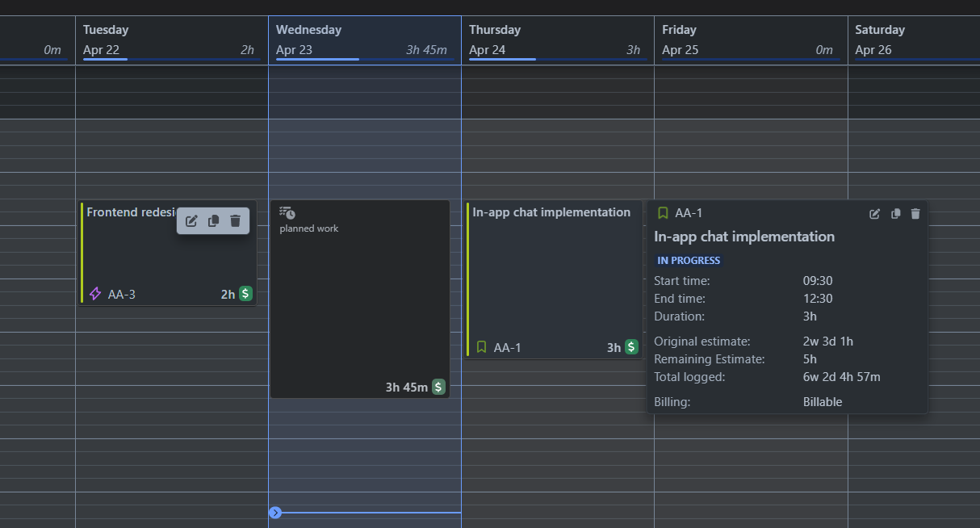Click Thursday's logged-time progress bar
This screenshot has height=528, width=980.
point(557,59)
